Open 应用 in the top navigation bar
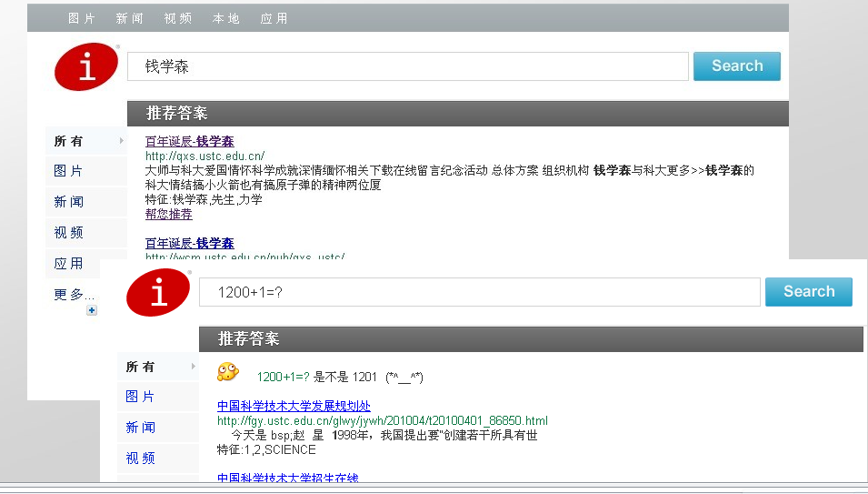The width and height of the screenshot is (868, 494). point(274,18)
